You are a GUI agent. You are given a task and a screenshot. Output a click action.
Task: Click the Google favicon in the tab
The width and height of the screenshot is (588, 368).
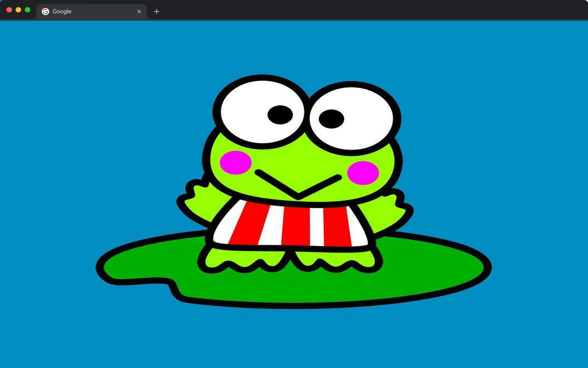[x=45, y=11]
